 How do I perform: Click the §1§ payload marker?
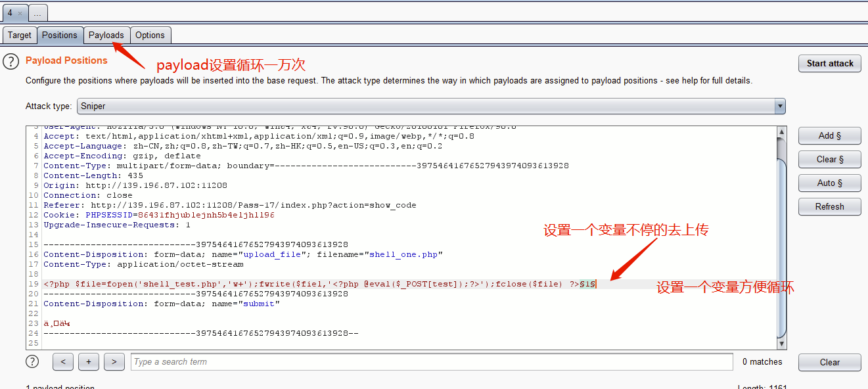click(x=587, y=284)
